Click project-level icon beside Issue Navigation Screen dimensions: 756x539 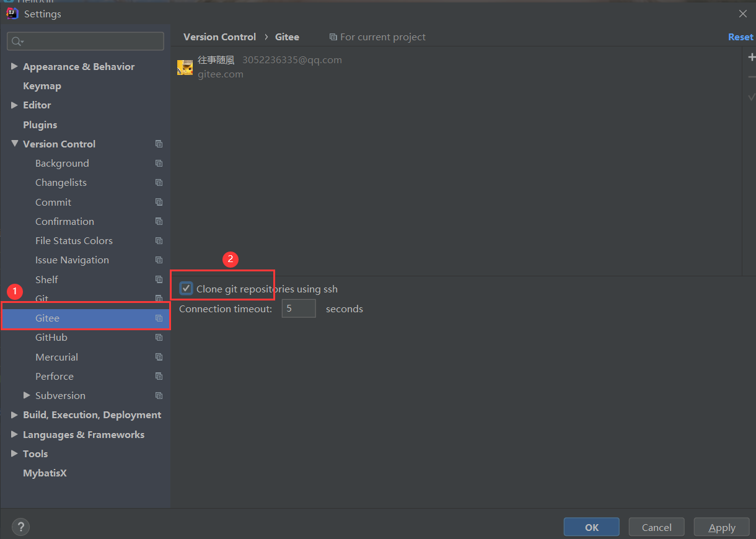159,260
